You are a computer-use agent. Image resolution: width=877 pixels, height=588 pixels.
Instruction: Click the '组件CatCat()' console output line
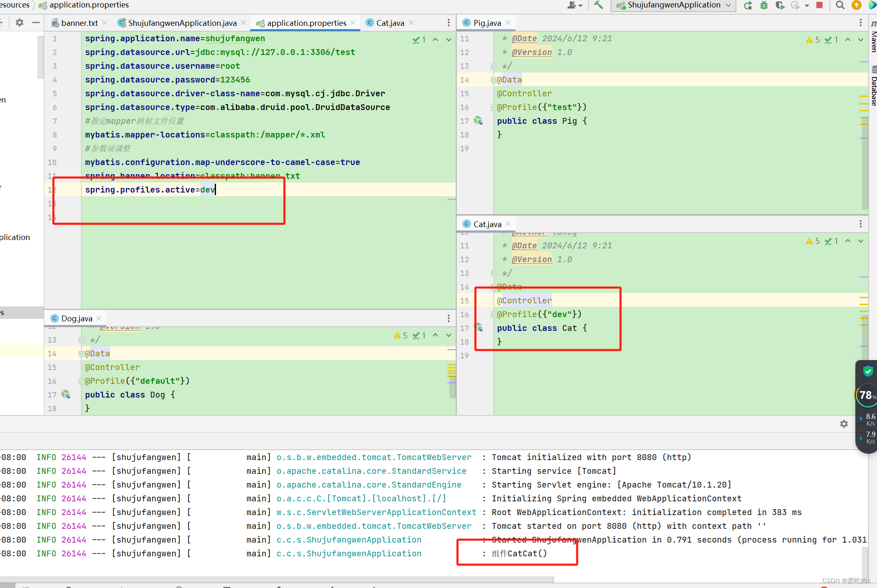pyautogui.click(x=519, y=553)
